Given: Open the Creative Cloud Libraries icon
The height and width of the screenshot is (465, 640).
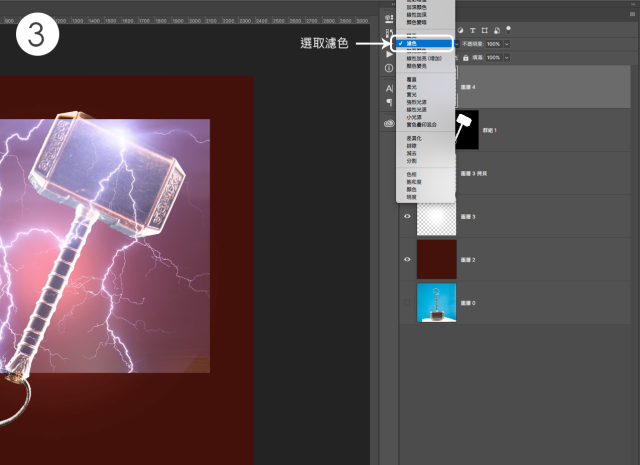Looking at the screenshot, I should (x=389, y=123).
